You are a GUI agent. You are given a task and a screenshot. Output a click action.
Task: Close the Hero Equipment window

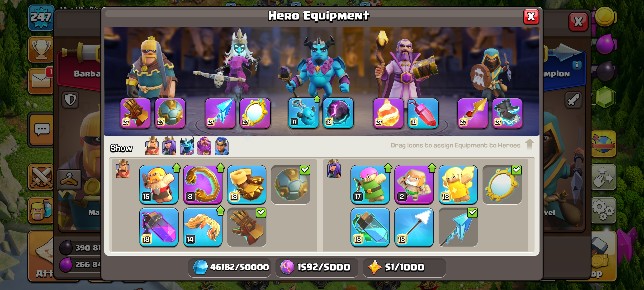point(531,17)
